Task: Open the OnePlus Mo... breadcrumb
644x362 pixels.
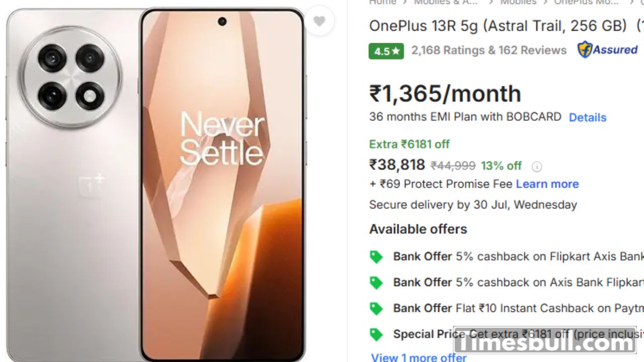Action: pyautogui.click(x=586, y=3)
